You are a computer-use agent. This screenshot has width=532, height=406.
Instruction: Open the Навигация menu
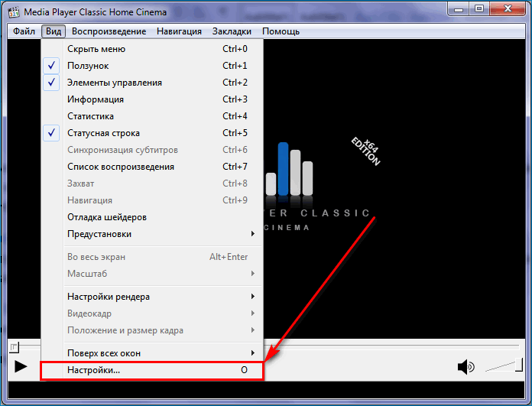(x=179, y=31)
